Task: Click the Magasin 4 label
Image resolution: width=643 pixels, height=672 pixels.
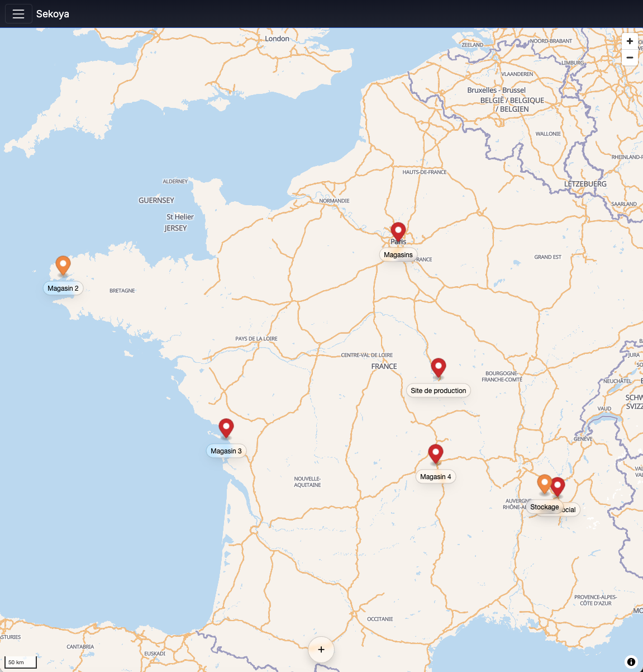Action: pyautogui.click(x=436, y=477)
